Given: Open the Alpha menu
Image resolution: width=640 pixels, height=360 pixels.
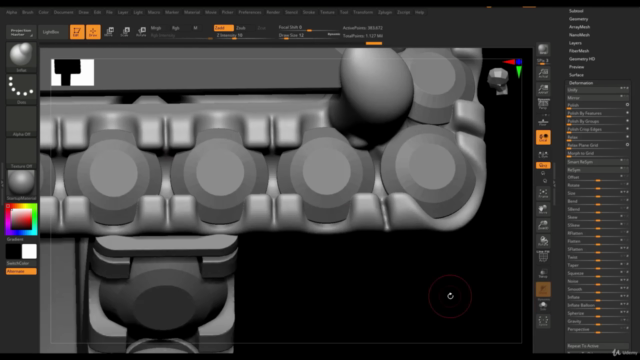Looking at the screenshot, I should pyautogui.click(x=11, y=12).
